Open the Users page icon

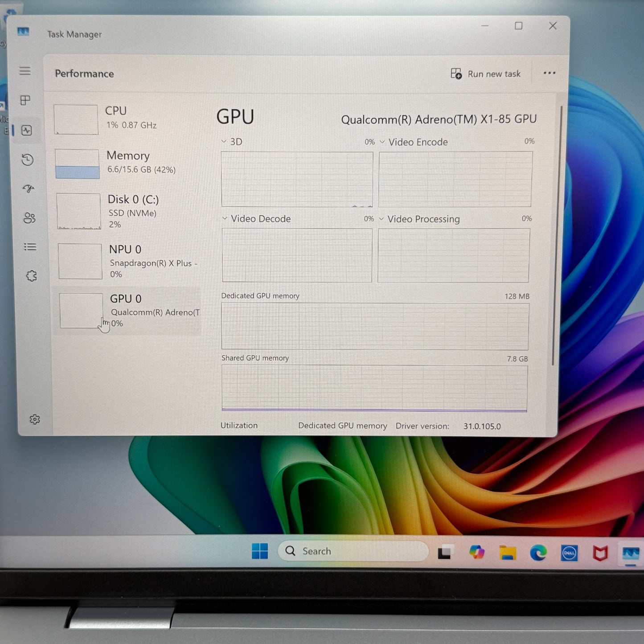click(x=29, y=218)
